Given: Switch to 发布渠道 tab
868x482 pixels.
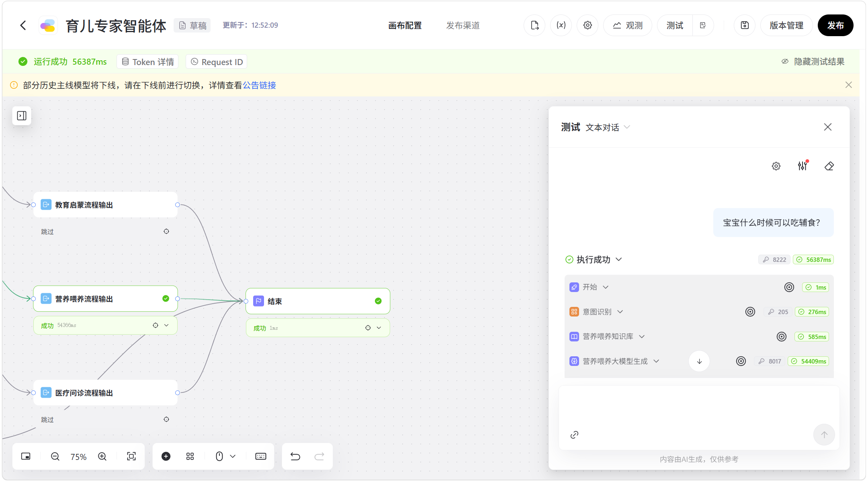Looking at the screenshot, I should (x=463, y=25).
